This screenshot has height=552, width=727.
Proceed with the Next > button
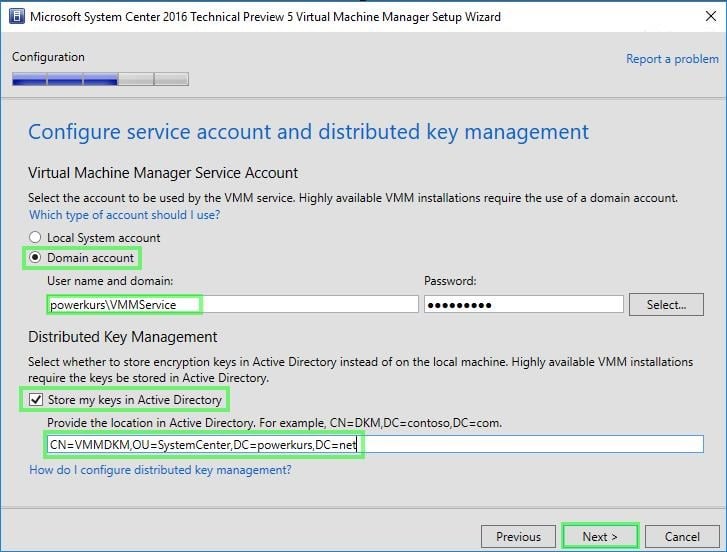(600, 537)
